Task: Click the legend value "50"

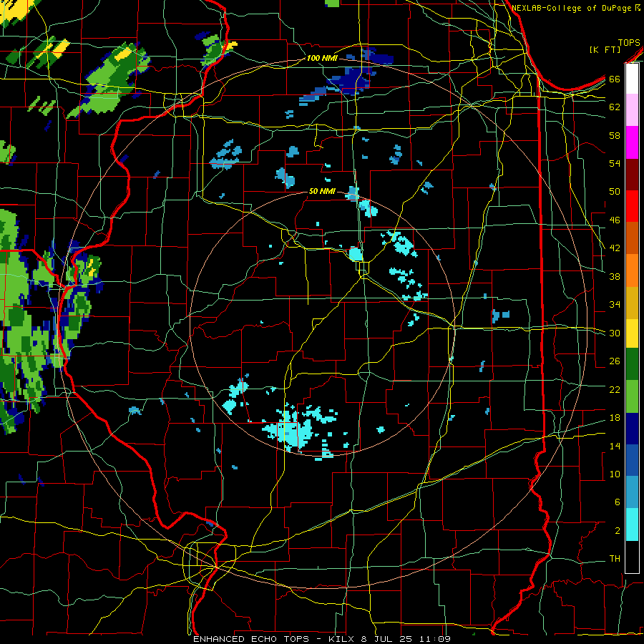Action: coord(615,191)
